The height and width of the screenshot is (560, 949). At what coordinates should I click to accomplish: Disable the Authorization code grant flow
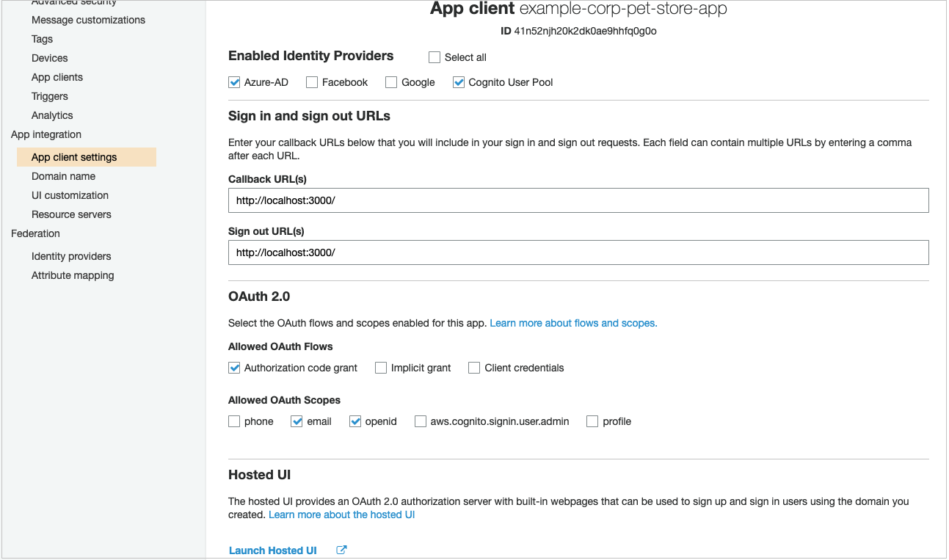coord(233,367)
